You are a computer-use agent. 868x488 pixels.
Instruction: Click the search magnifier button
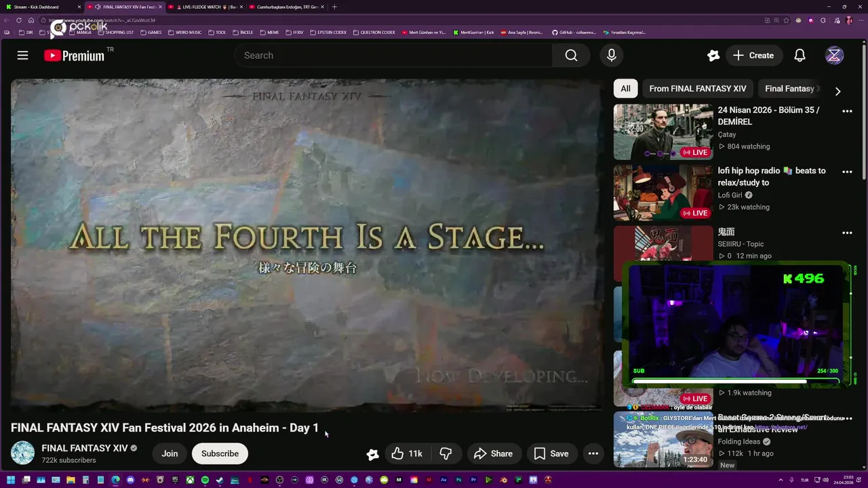[x=571, y=56]
